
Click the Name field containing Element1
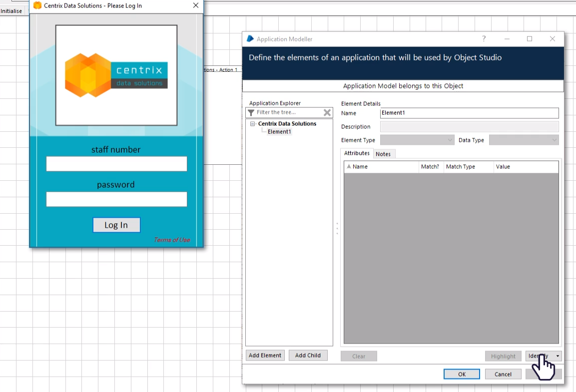tap(470, 113)
